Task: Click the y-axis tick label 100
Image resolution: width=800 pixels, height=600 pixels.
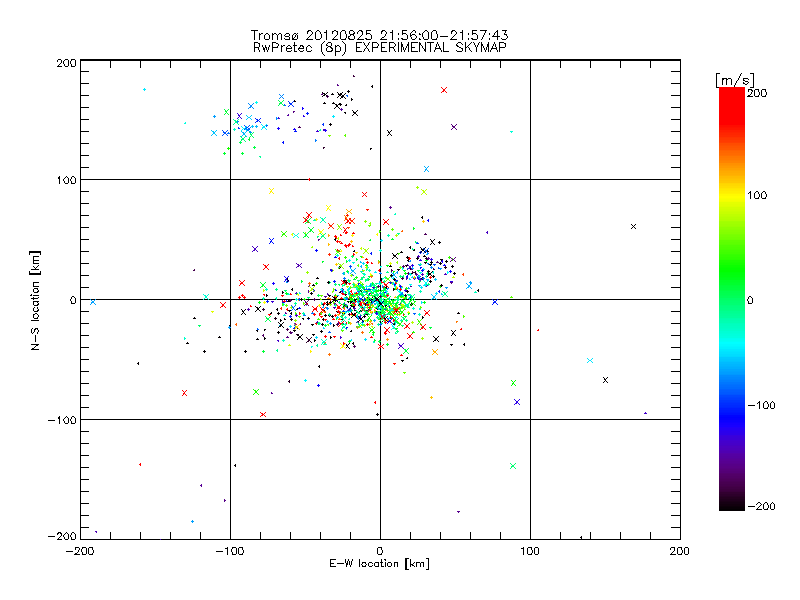Action: pos(66,180)
